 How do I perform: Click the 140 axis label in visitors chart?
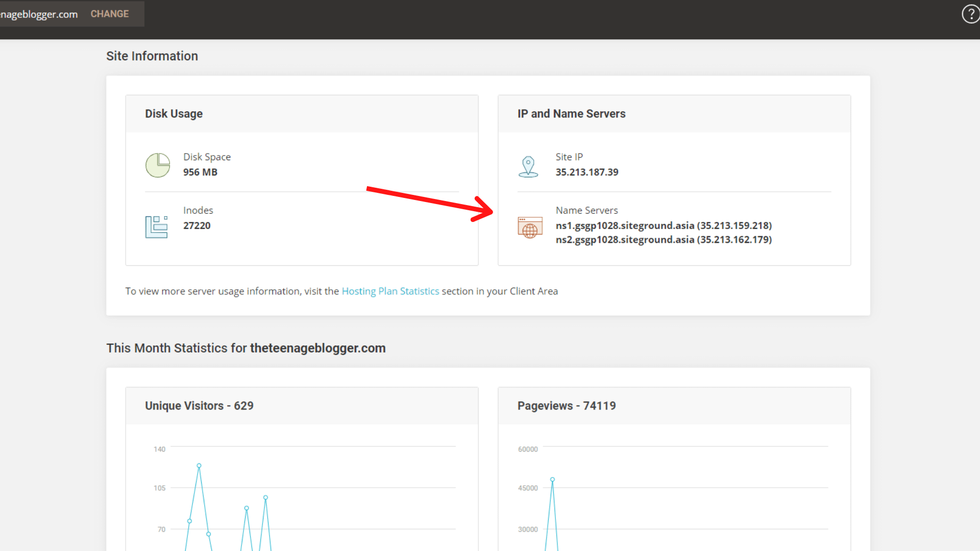click(159, 449)
